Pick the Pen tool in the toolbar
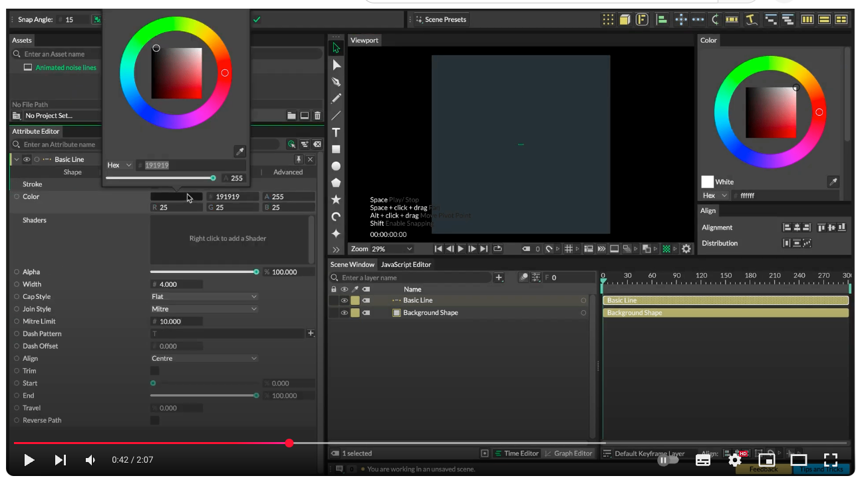This screenshot has width=868, height=482. [x=337, y=81]
